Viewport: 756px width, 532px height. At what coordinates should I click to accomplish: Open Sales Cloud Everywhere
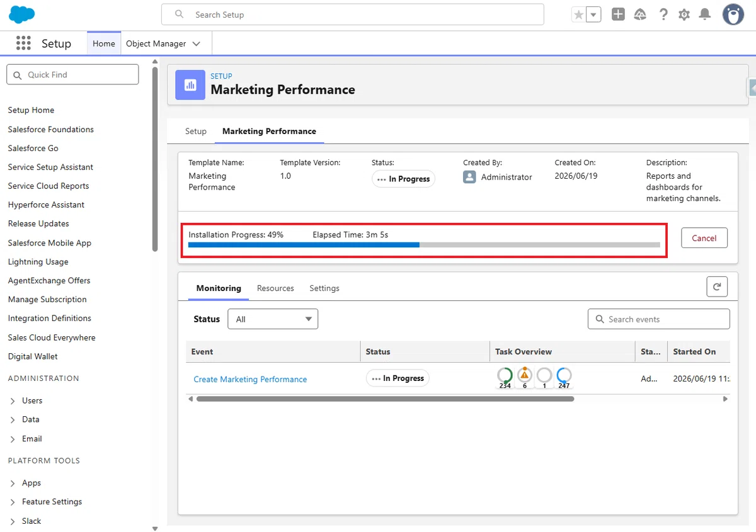click(52, 337)
